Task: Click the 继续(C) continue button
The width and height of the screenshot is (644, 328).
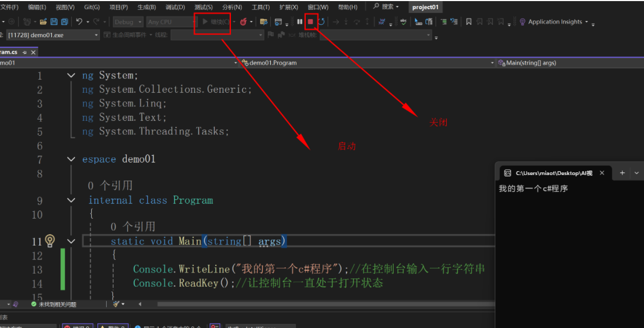Action: (x=216, y=22)
